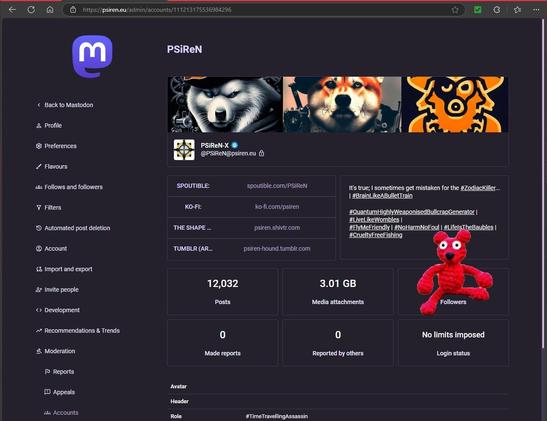Click lock icon beside @PSiReN@psiren.eu
The height and width of the screenshot is (421, 547).
[261, 153]
